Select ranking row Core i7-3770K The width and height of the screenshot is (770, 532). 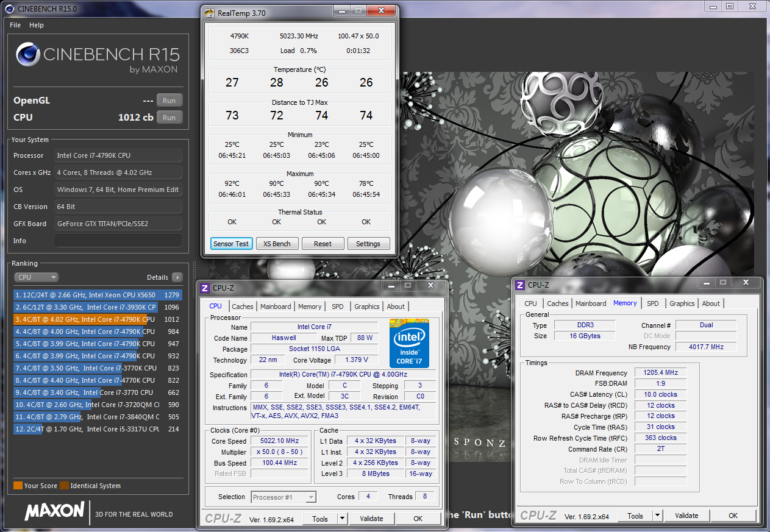pyautogui.click(x=98, y=368)
